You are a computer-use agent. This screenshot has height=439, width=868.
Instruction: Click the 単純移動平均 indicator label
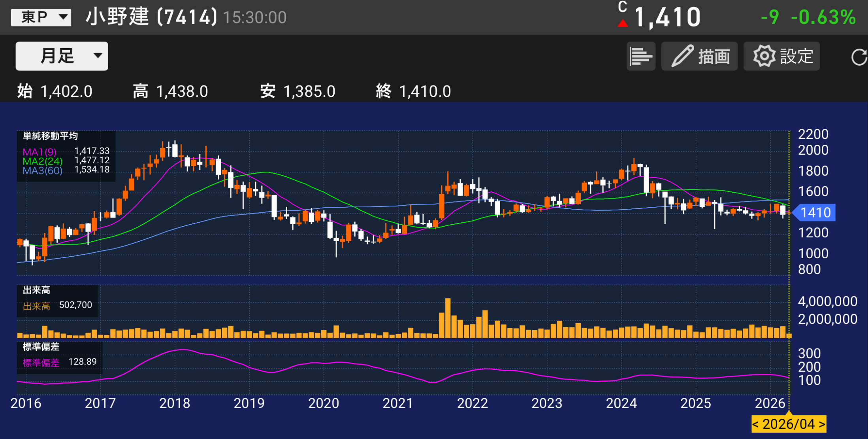click(x=50, y=136)
